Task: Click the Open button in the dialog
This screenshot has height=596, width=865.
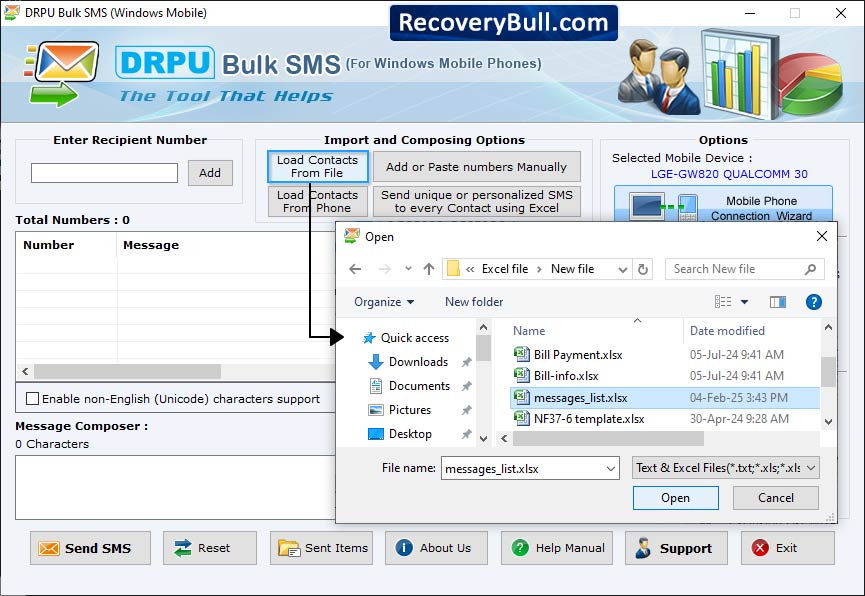Action: click(x=676, y=498)
